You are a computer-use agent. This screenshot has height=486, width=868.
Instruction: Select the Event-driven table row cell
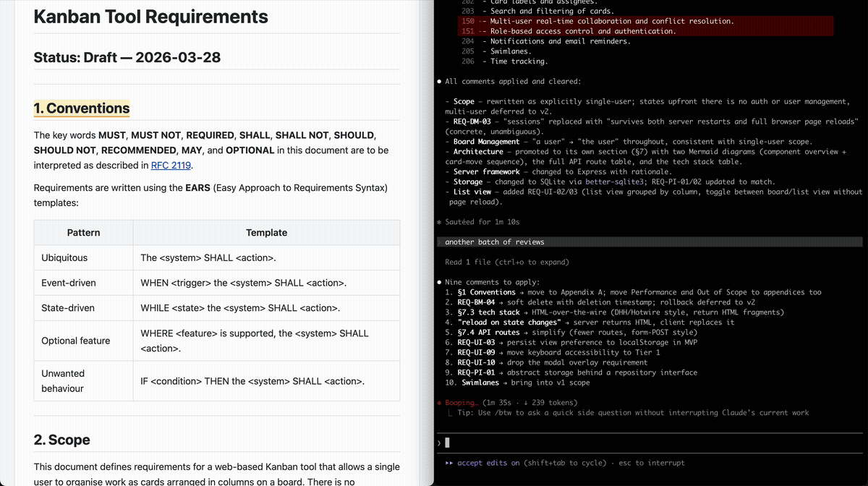pyautogui.click(x=69, y=283)
